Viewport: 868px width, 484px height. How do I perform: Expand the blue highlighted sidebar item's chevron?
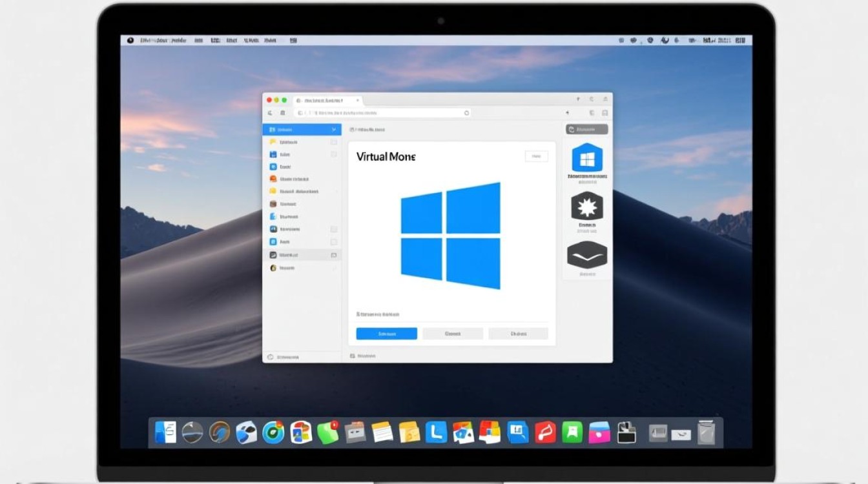(x=333, y=130)
